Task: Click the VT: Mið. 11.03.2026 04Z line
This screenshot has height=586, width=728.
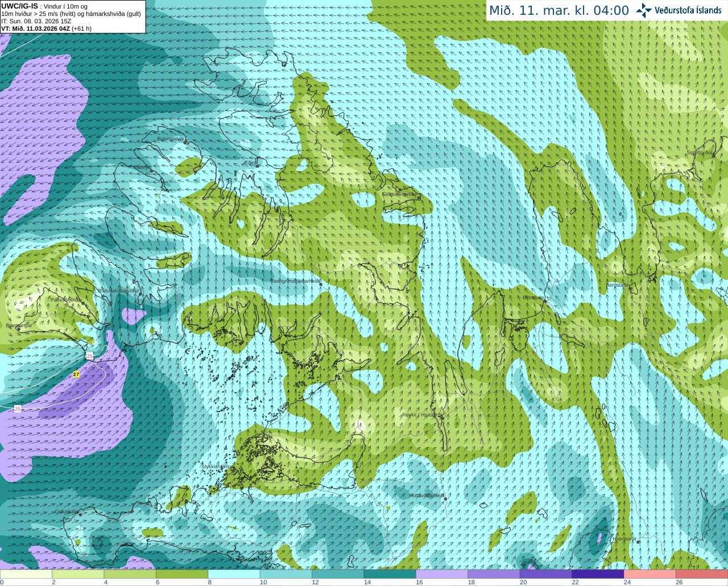Action: pos(46,28)
